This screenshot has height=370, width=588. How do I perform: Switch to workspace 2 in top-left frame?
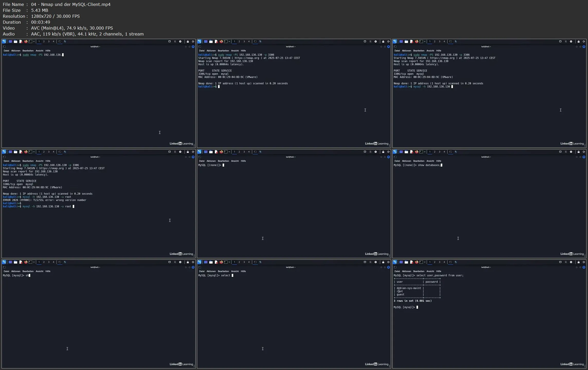44,41
